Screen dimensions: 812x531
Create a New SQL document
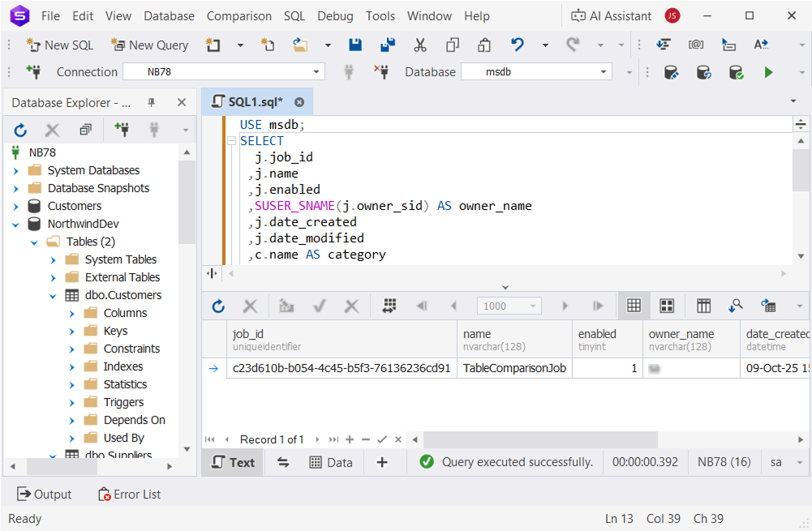(60, 45)
